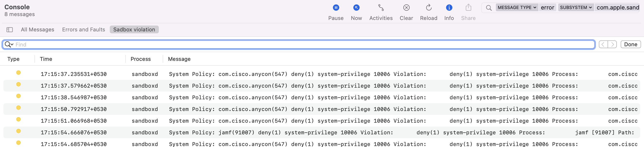Select the log row at 17:15:37.579662
Viewport: 644px width, 147px height.
[322, 86]
